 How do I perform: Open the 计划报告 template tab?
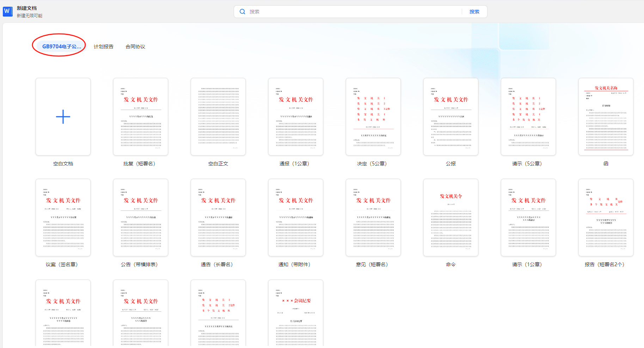coord(103,46)
